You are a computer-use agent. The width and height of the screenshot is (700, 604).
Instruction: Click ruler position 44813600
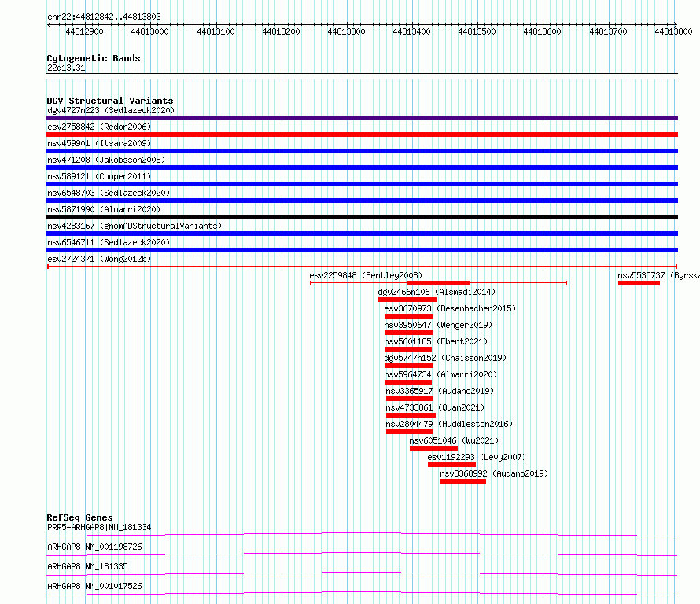point(542,31)
